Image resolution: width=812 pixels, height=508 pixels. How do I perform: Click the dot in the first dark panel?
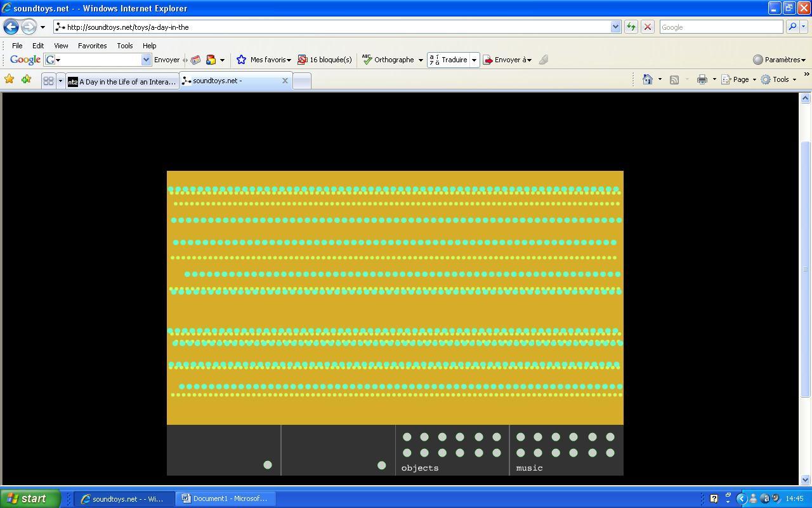(x=268, y=465)
